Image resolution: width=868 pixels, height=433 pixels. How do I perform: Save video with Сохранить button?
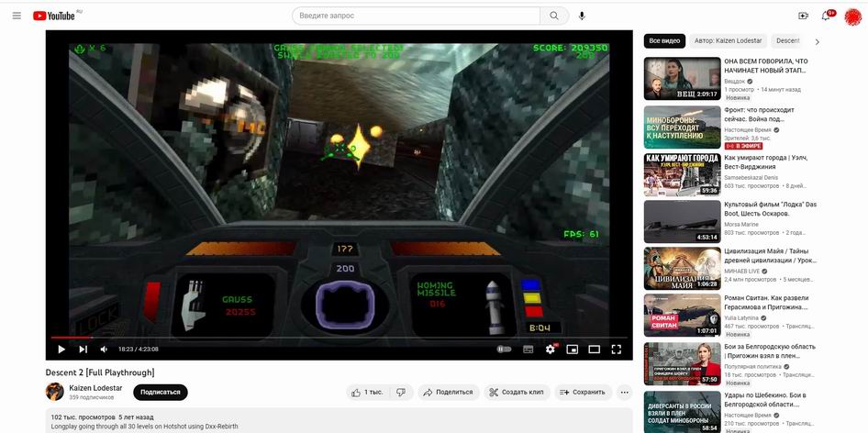point(583,392)
